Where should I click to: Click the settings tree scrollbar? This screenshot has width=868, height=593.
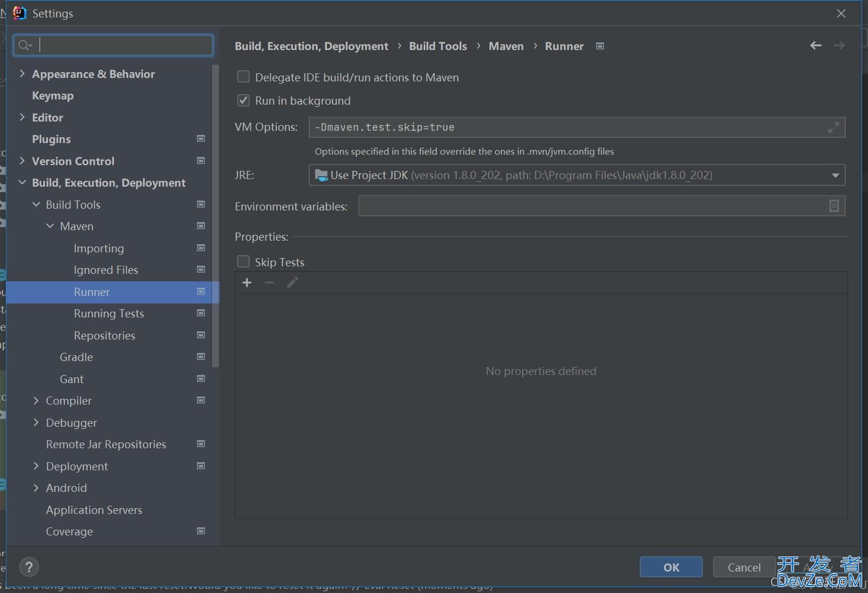[216, 216]
